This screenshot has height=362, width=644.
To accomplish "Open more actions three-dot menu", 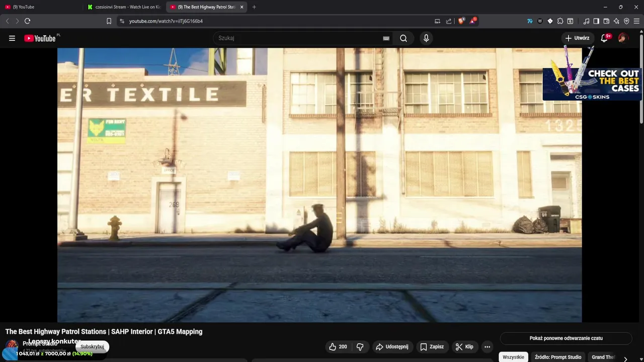I will point(487,347).
